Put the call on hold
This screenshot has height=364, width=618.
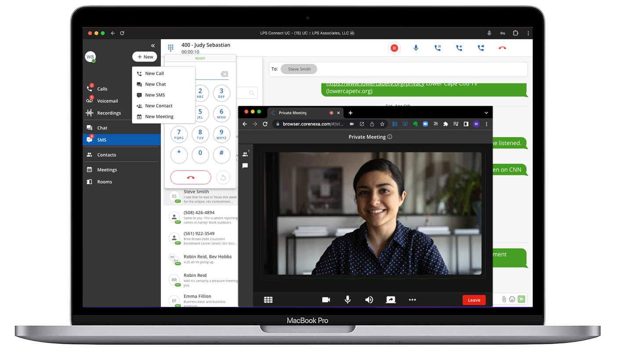438,48
